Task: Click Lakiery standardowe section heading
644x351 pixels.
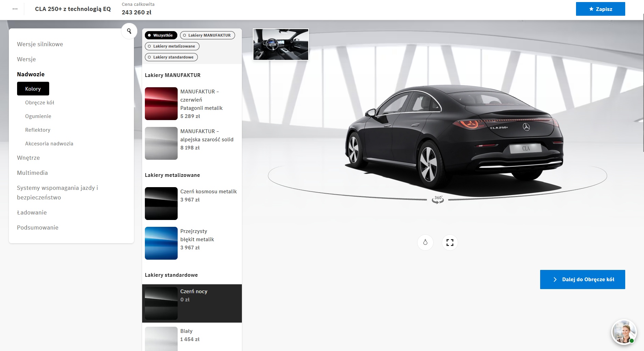Action: point(171,275)
